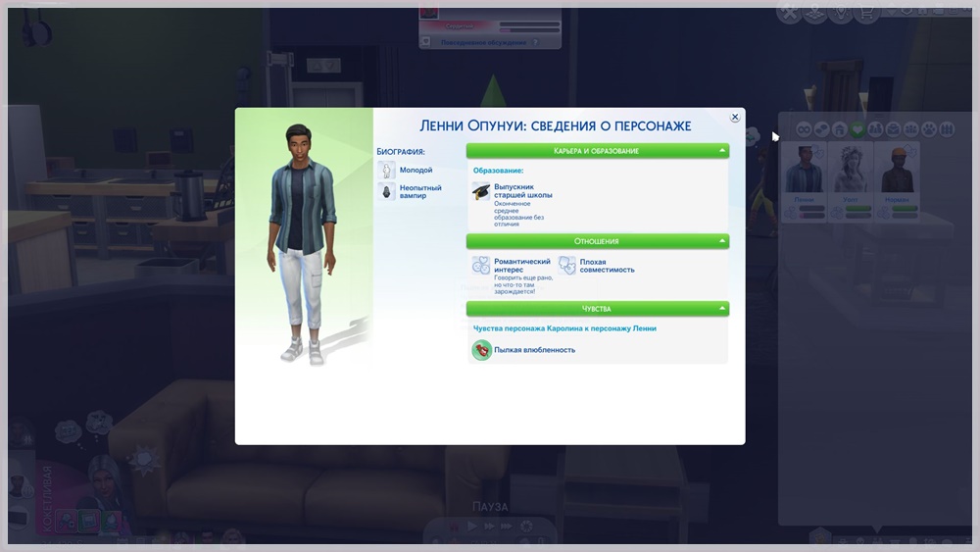Click the second green moodlet icon

click(89, 521)
